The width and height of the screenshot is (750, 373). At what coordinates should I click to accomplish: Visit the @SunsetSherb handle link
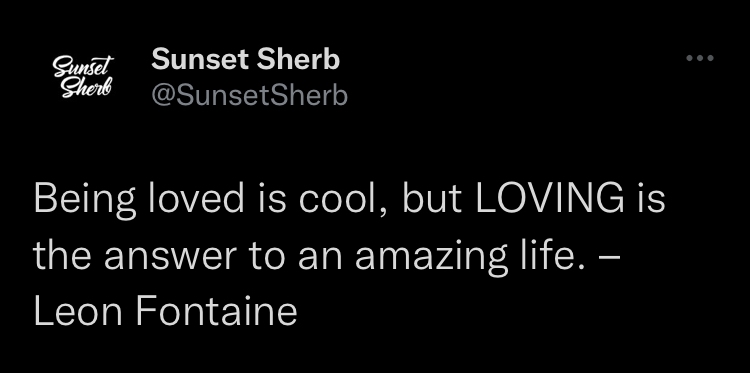249,96
